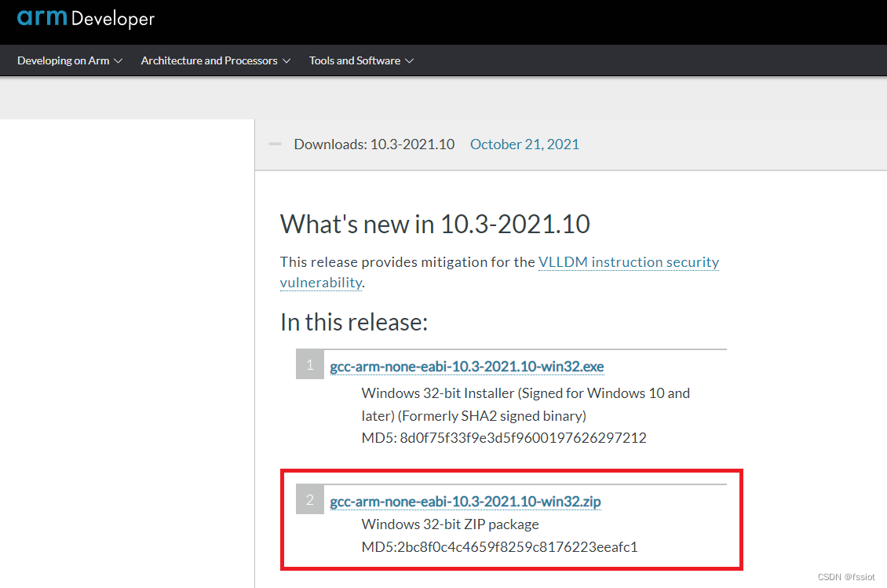Expand chevron beside Architecture and Processors
This screenshot has height=588, width=887.
pyautogui.click(x=287, y=61)
